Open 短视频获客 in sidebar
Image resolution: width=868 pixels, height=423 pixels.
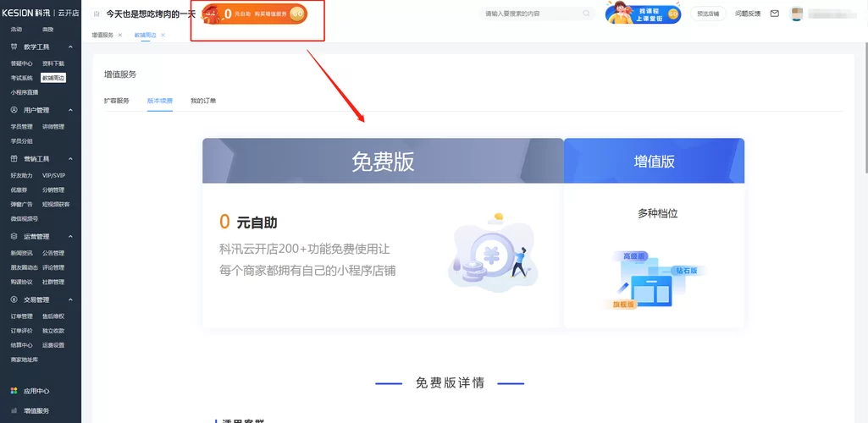click(x=56, y=204)
